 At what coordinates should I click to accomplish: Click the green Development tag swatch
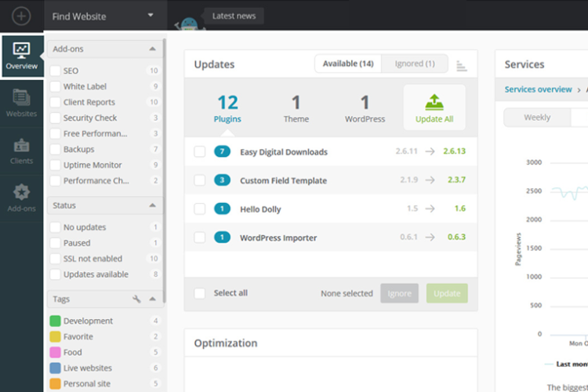56,321
